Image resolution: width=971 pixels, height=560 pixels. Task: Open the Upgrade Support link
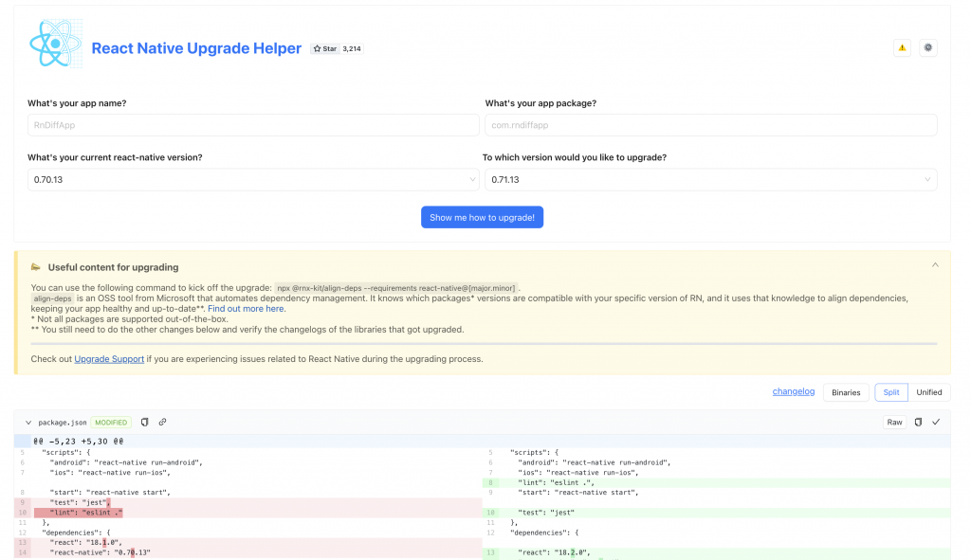(109, 359)
